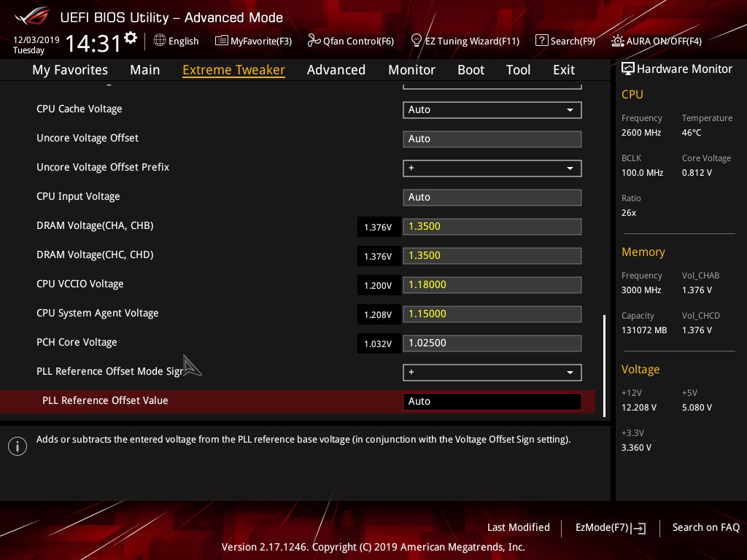Click the Uncore Voltage Offset field
Viewport: 747px width, 560px height.
[492, 139]
